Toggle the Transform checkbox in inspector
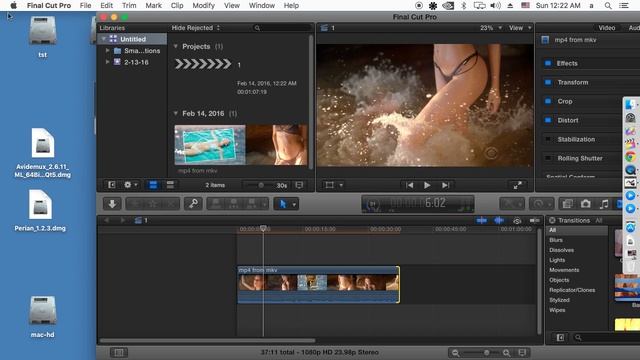640x360 pixels. [548, 82]
